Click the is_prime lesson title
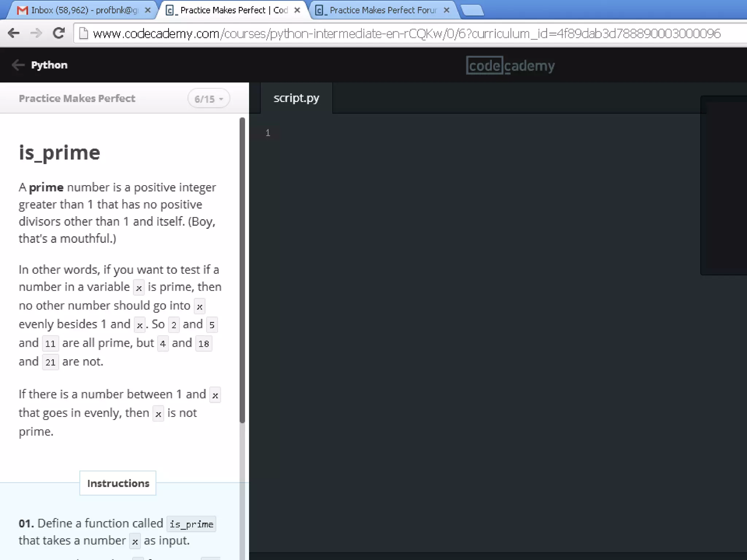The width and height of the screenshot is (747, 560). (59, 153)
